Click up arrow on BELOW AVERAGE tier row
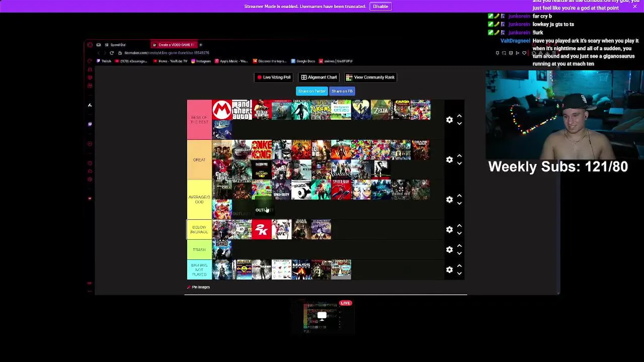This screenshot has height=362, width=644. (459, 226)
